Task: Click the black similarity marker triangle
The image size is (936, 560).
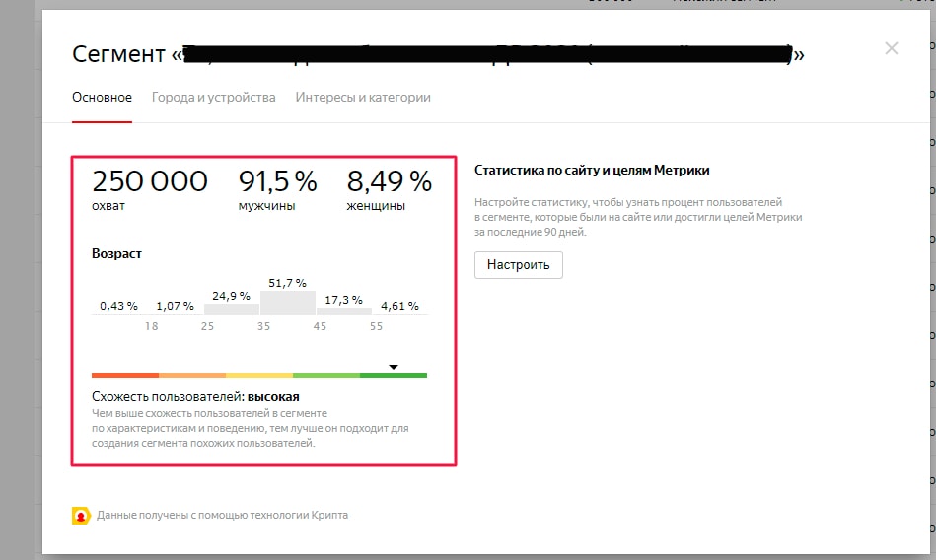Action: point(393,367)
